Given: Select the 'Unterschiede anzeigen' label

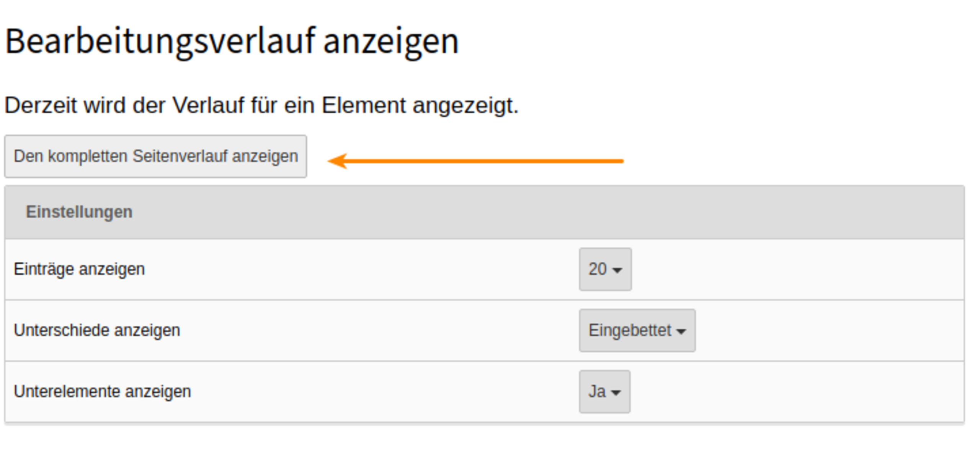Looking at the screenshot, I should click(97, 331).
